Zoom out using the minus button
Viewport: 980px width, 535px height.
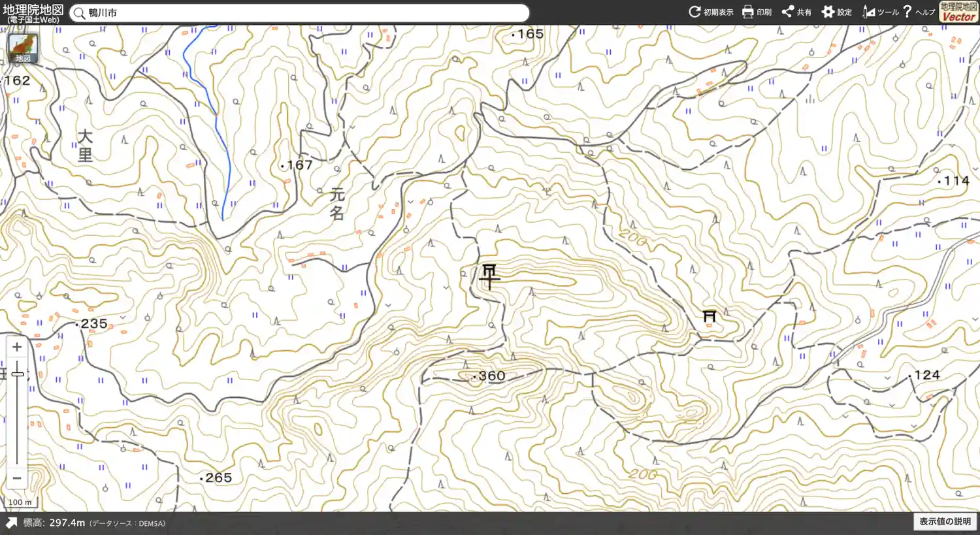pyautogui.click(x=17, y=478)
